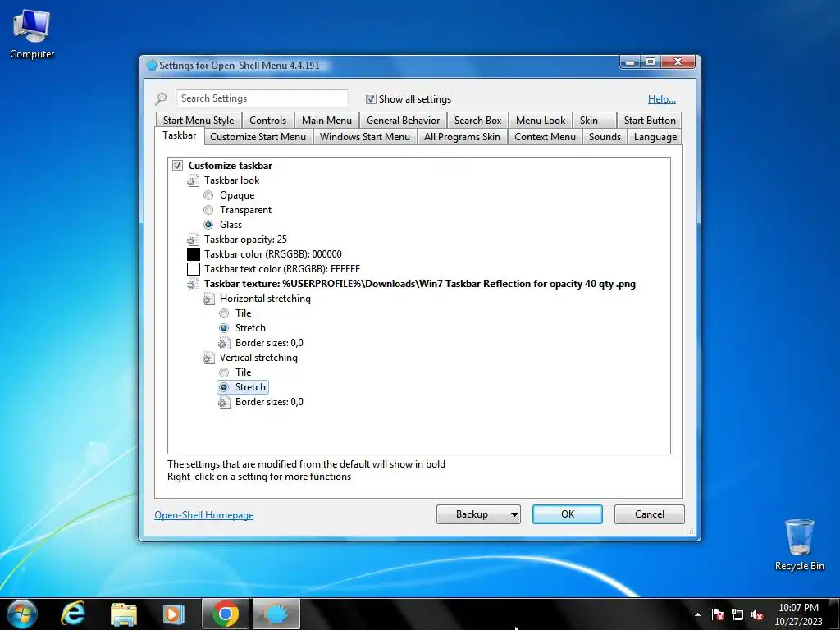This screenshot has height=630, width=840.
Task: Open the Windows Start orb
Action: tap(22, 614)
